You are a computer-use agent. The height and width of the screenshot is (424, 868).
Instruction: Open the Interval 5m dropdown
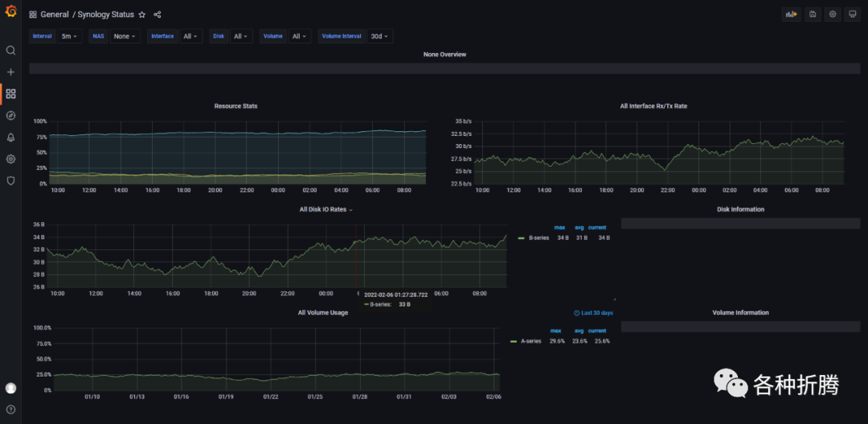(x=71, y=36)
